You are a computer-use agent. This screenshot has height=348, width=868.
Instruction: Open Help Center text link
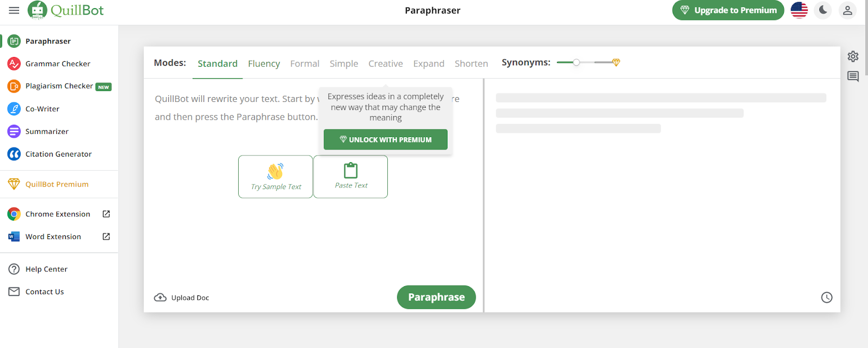tap(47, 269)
